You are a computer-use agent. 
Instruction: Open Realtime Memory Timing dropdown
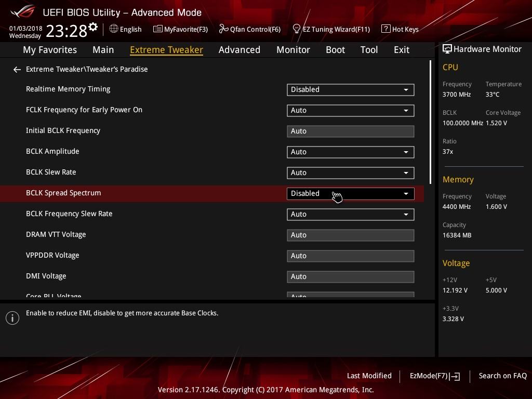[x=351, y=89]
